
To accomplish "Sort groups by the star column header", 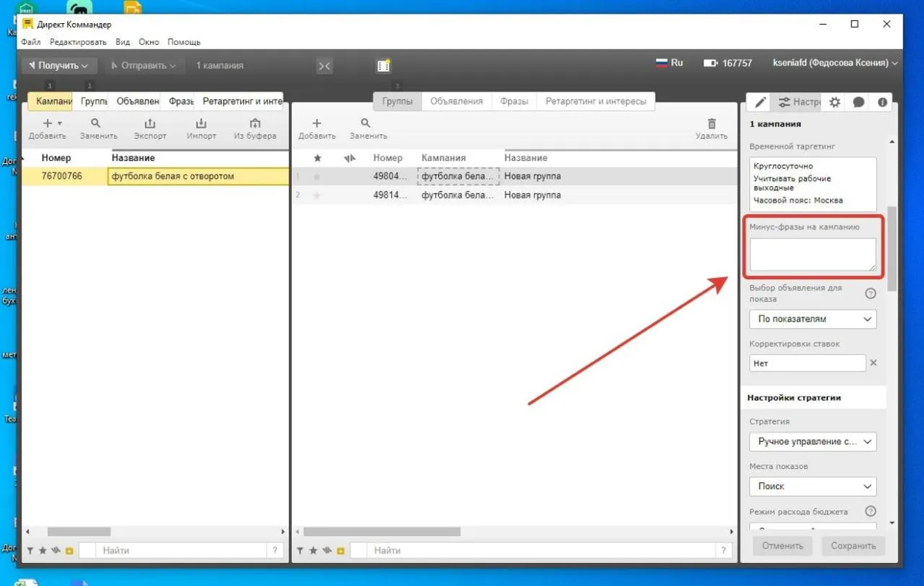I will coord(317,158).
